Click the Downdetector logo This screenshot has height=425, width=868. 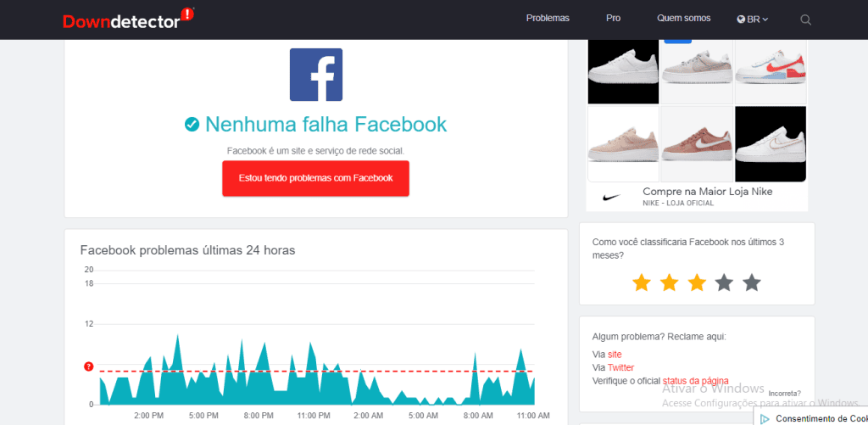point(129,20)
